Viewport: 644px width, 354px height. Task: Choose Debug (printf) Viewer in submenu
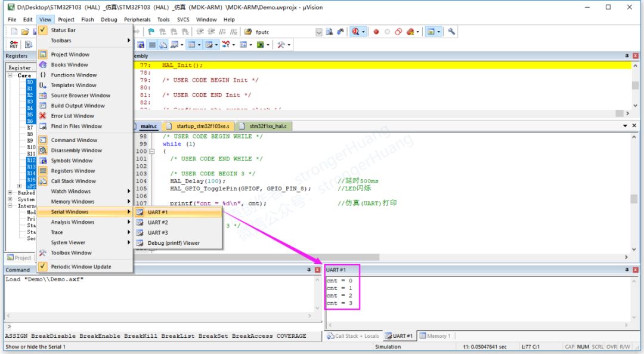[x=174, y=243]
